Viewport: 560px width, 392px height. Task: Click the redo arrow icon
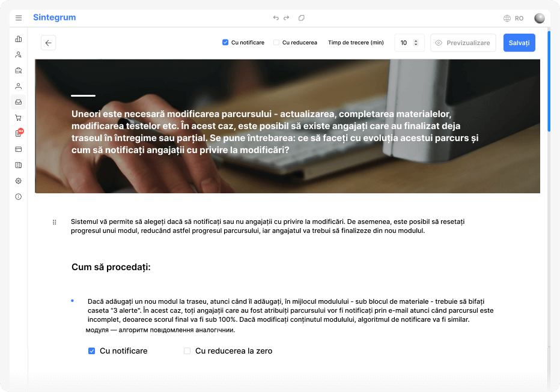(x=287, y=18)
